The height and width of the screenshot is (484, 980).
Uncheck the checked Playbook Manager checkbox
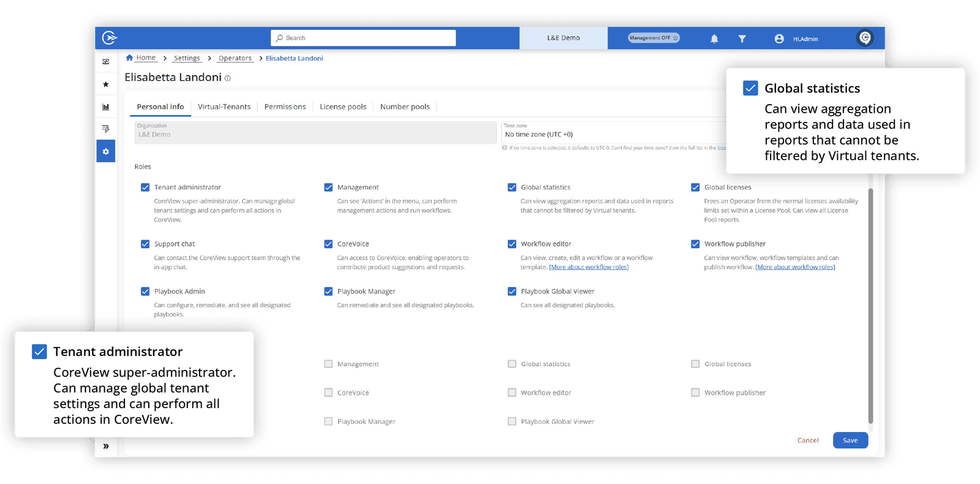(x=328, y=292)
